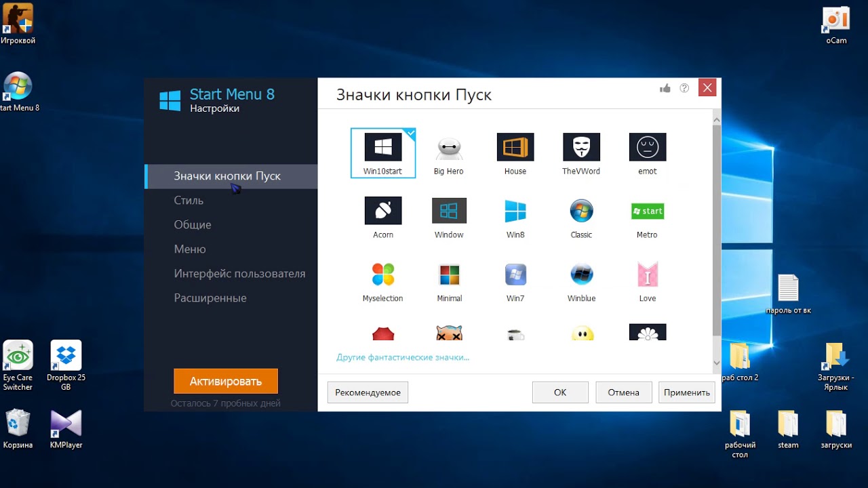Pick the Window start icon
The image size is (868, 488).
tap(449, 217)
